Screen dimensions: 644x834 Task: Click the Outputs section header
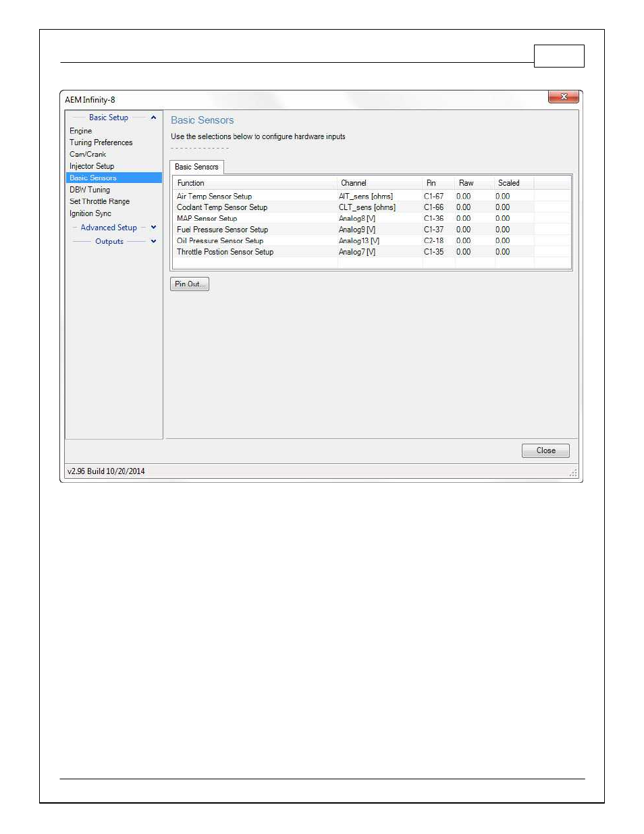tap(109, 241)
